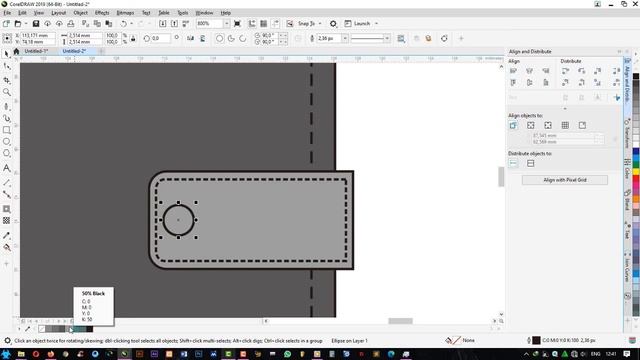Click Convert to curves icon

444,38
